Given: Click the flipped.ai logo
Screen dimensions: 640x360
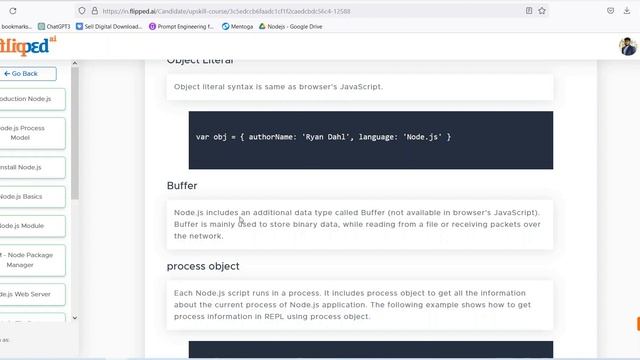Looking at the screenshot, I should (28, 46).
